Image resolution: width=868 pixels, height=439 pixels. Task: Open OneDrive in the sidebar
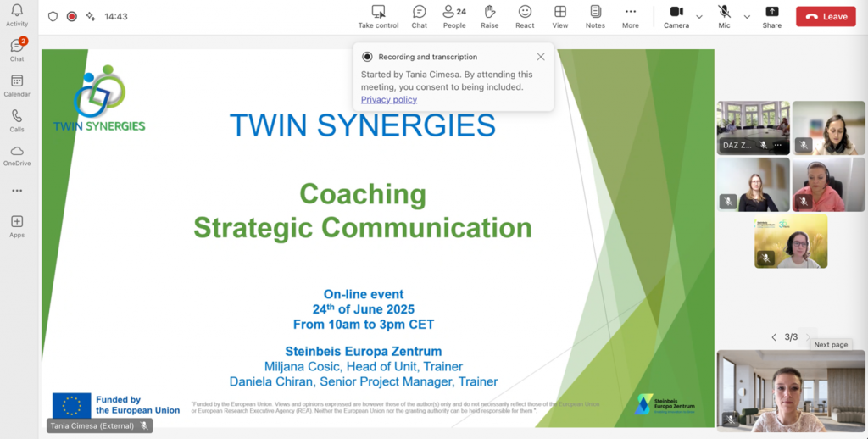(x=17, y=156)
